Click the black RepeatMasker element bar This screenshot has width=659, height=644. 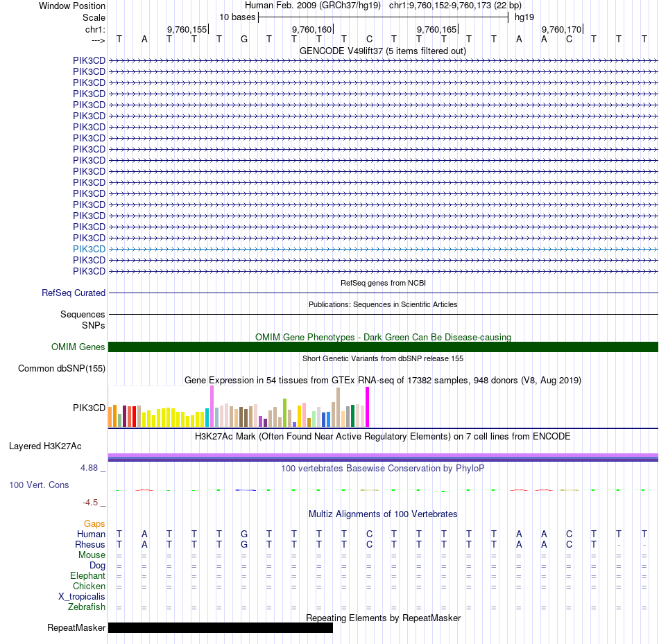point(221,628)
